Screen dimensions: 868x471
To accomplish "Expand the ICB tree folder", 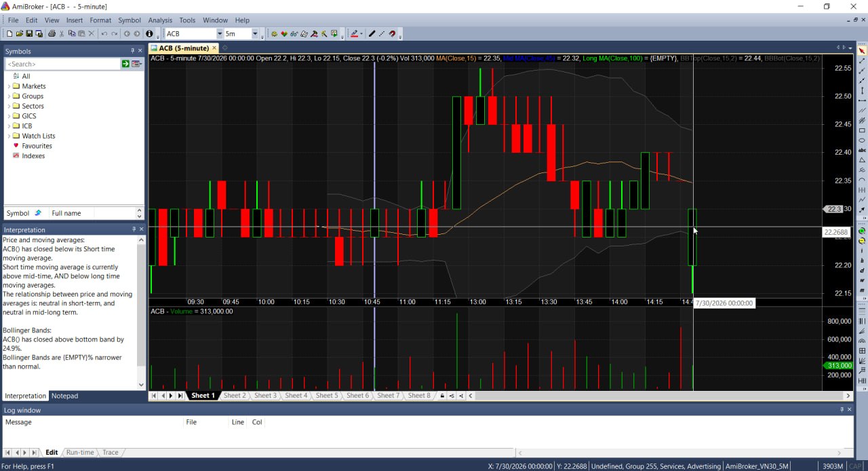I will pyautogui.click(x=9, y=126).
